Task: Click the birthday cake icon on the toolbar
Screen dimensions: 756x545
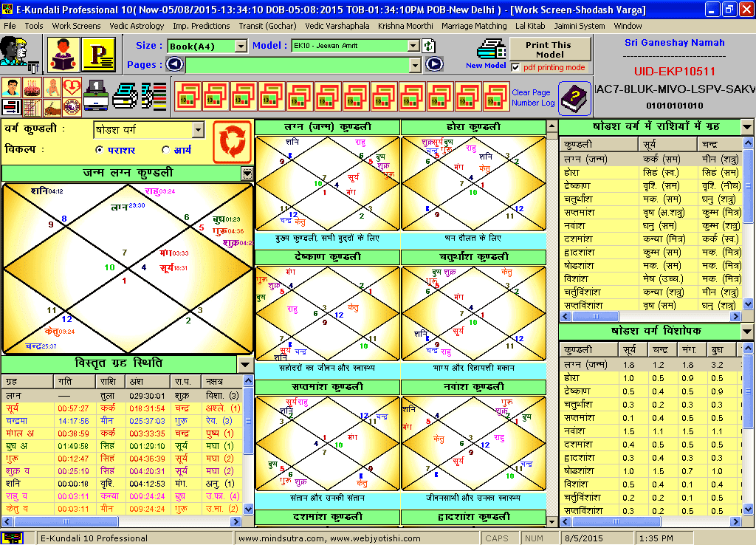Action: (32, 87)
